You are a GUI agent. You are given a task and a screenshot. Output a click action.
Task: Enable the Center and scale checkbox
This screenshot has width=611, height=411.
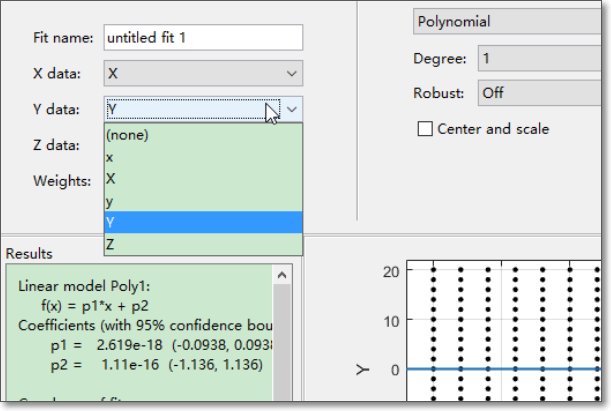[425, 129]
